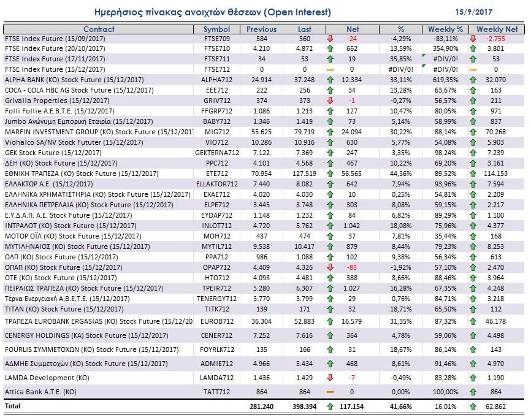531x420 pixels.
Task: Click the red down arrow in FTSE709 Net column
Action: point(330,39)
